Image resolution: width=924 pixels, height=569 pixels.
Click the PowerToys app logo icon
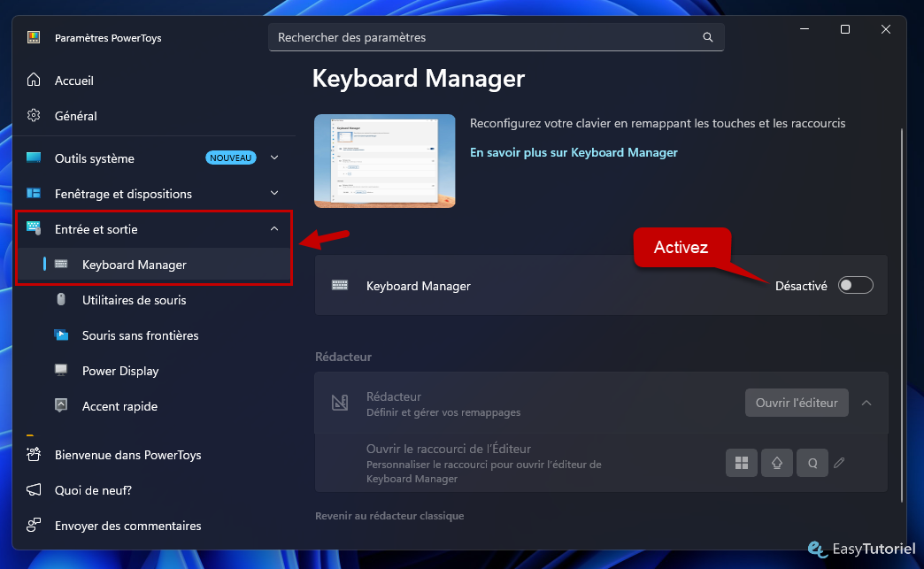pos(34,38)
